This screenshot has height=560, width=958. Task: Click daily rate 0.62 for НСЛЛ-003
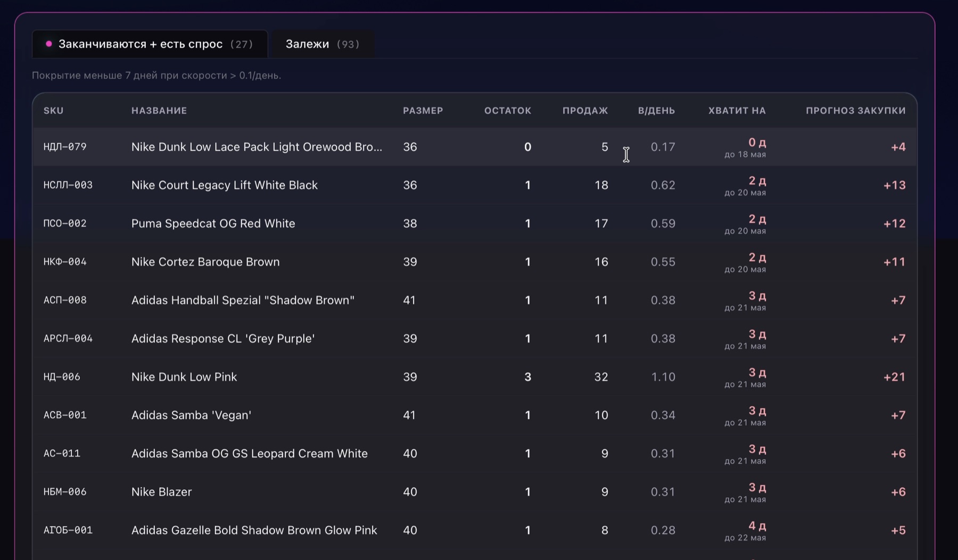(663, 185)
